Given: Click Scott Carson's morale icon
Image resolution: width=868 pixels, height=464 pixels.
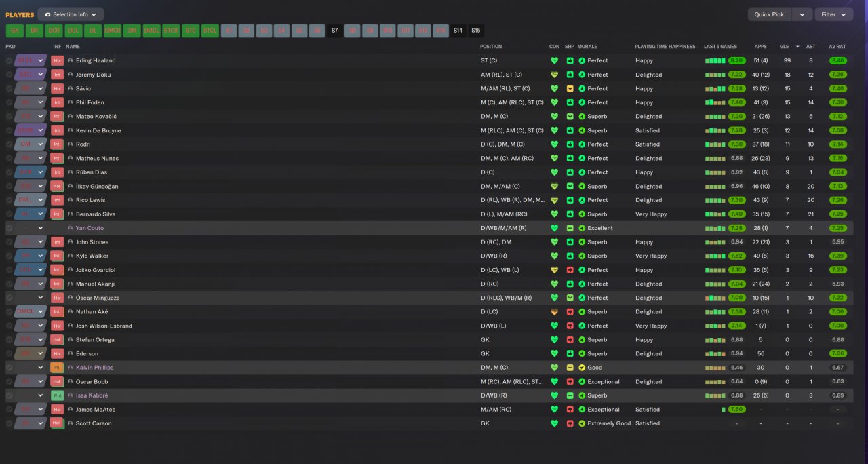Looking at the screenshot, I should 582,423.
